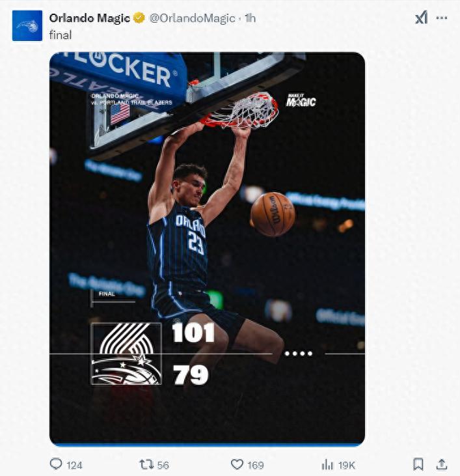Click the Make It Magic logo in the image
The height and width of the screenshot is (476, 460).
(x=301, y=101)
